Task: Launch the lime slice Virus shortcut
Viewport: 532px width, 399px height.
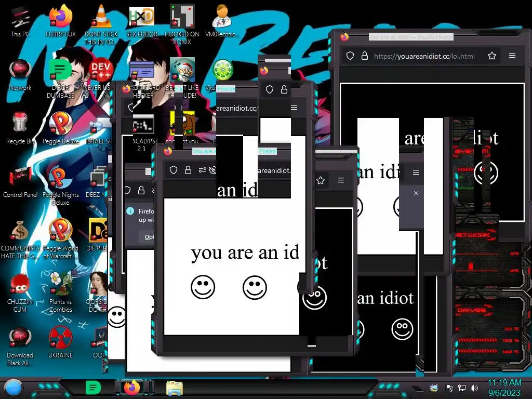Action: point(222,71)
